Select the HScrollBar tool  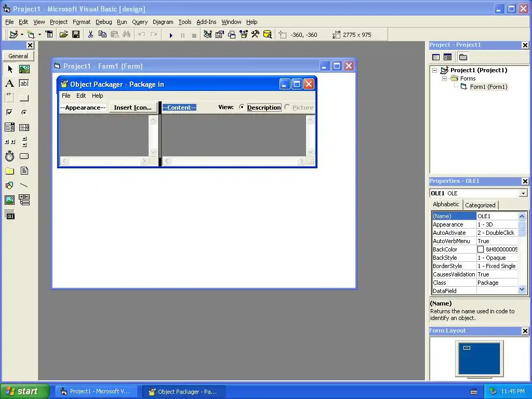[x=10, y=141]
